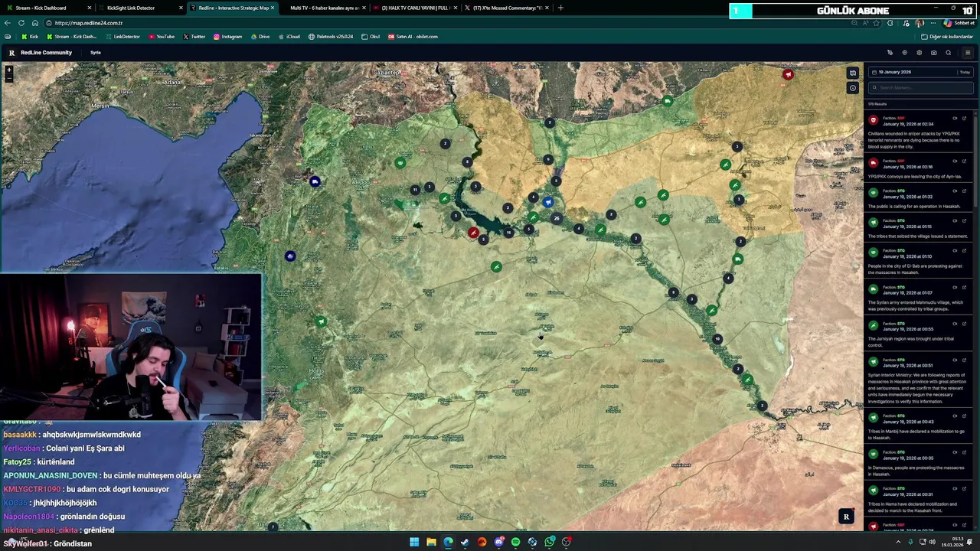Zoom in the map with plus control

pos(9,70)
